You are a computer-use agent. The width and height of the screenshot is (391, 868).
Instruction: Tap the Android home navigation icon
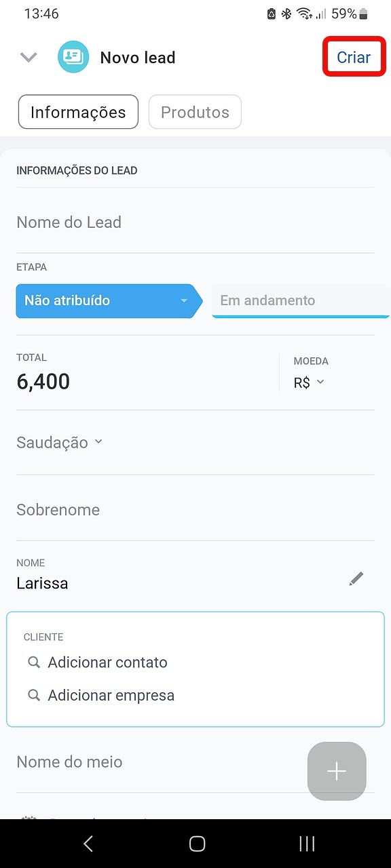pyautogui.click(x=197, y=843)
